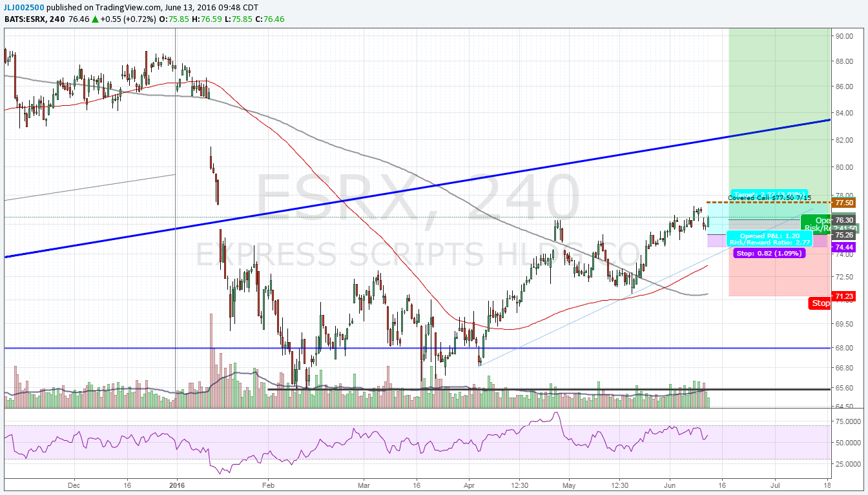This screenshot has height=495, width=868.
Task: Select the orange dashed 77.50 horizontal line
Action: coord(769,203)
